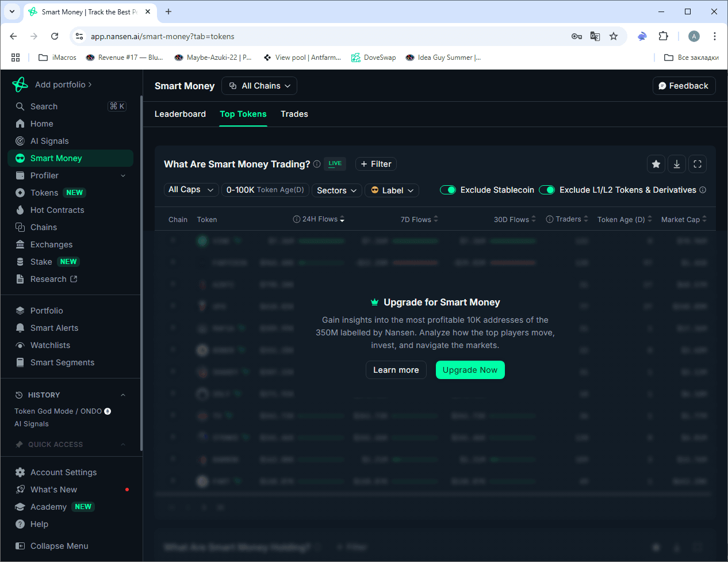Go to Home in the sidebar
Viewport: 728px width, 562px height.
point(41,124)
